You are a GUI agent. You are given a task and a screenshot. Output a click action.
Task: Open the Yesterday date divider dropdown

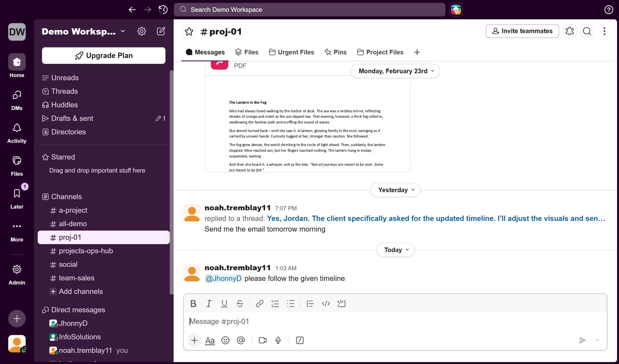(x=395, y=190)
